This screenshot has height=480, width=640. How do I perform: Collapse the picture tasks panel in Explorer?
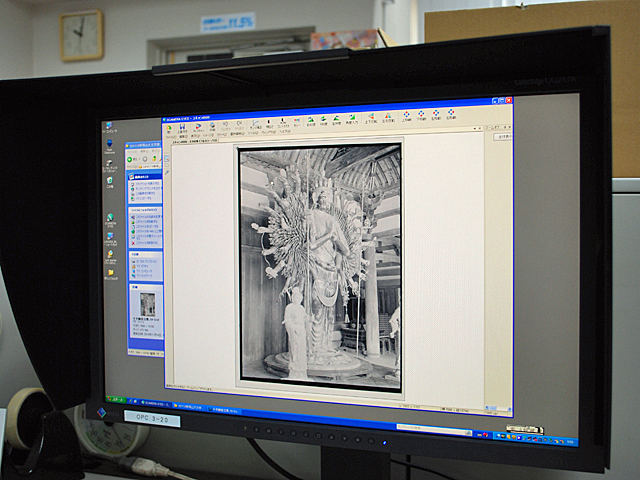point(145,177)
